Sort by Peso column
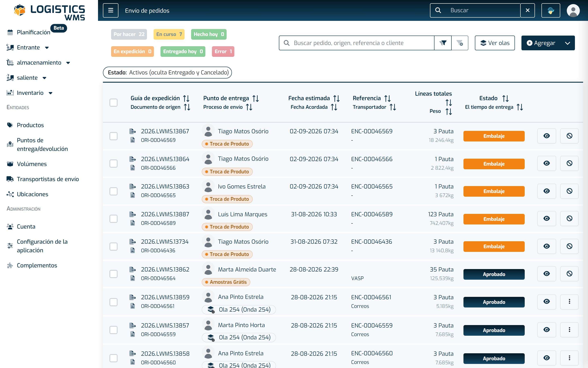Viewport: 588px width, 368px height. point(449,111)
